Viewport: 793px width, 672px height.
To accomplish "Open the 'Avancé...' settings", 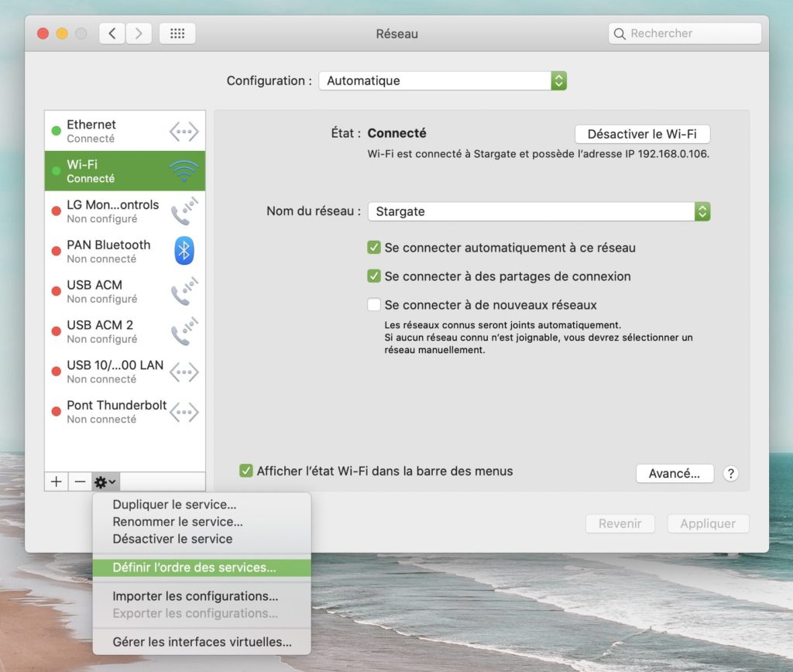I will tap(675, 474).
